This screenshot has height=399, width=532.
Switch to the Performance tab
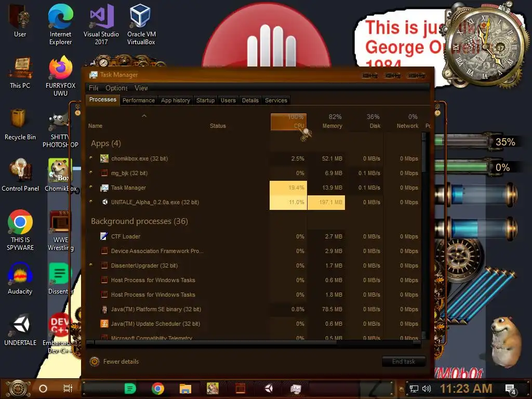point(138,100)
